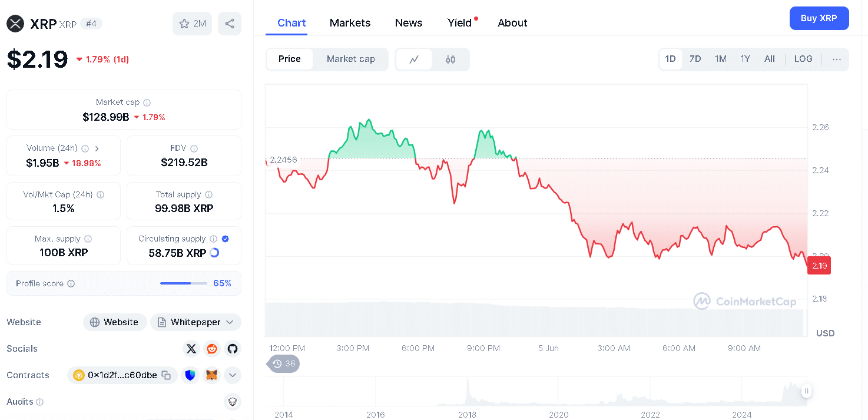Select the 1M time range

click(721, 59)
